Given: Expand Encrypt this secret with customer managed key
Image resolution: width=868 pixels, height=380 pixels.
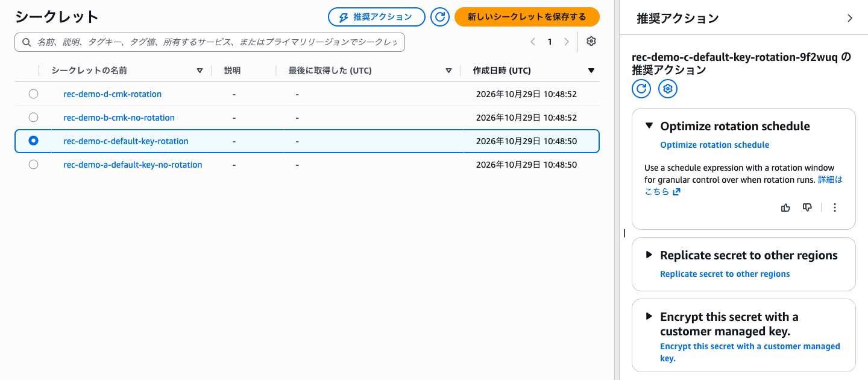Looking at the screenshot, I should tap(649, 316).
